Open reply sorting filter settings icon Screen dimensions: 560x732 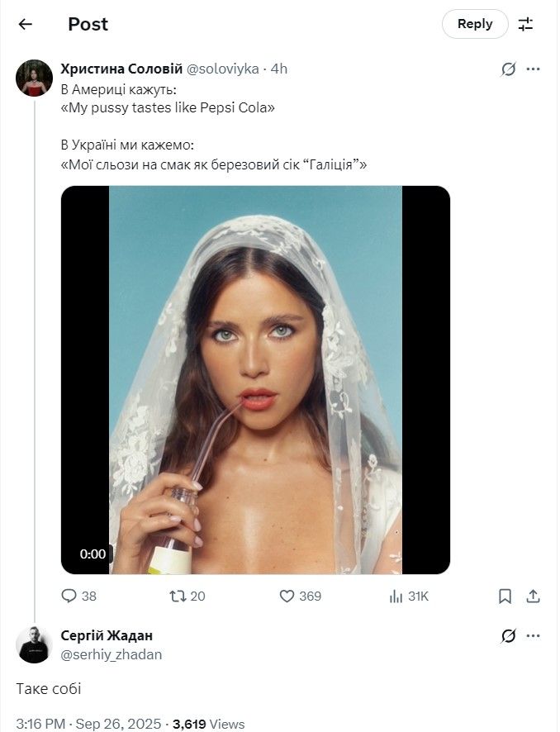click(526, 24)
